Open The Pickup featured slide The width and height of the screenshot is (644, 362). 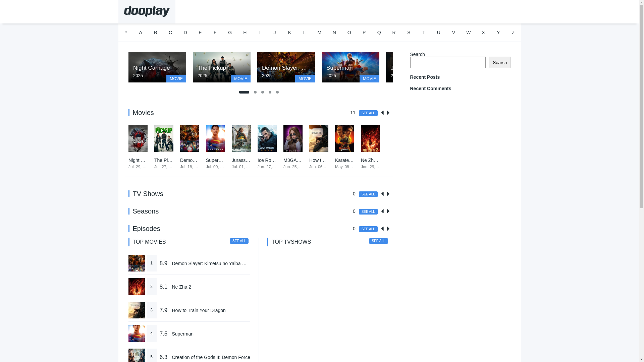(x=222, y=67)
